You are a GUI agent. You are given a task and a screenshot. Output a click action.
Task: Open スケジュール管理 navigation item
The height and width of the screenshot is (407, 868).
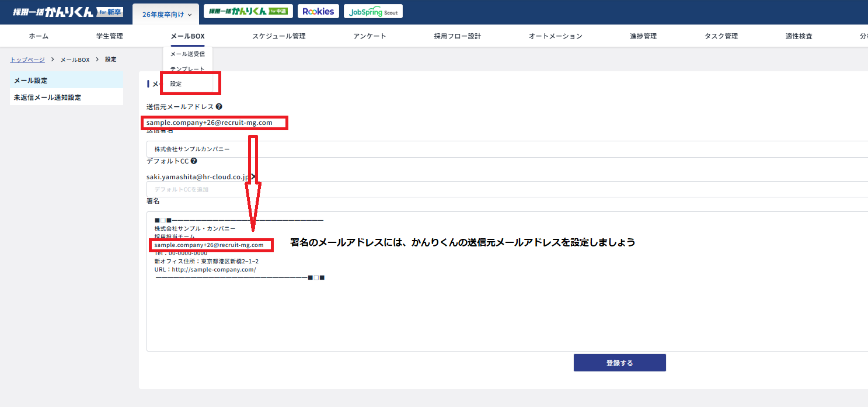(x=278, y=36)
